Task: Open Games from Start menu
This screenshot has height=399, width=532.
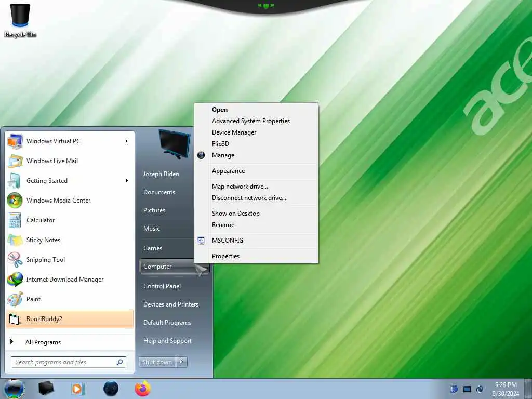Action: coord(153,248)
